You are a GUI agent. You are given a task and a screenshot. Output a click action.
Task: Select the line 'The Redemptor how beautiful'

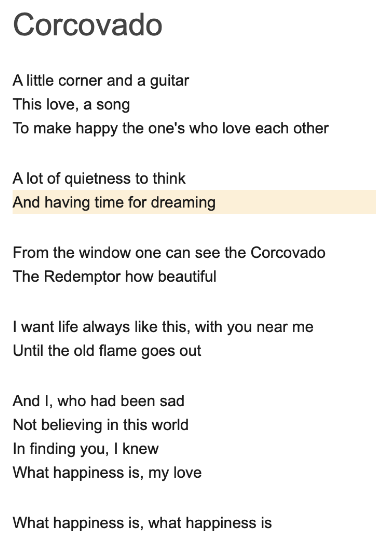pos(114,276)
